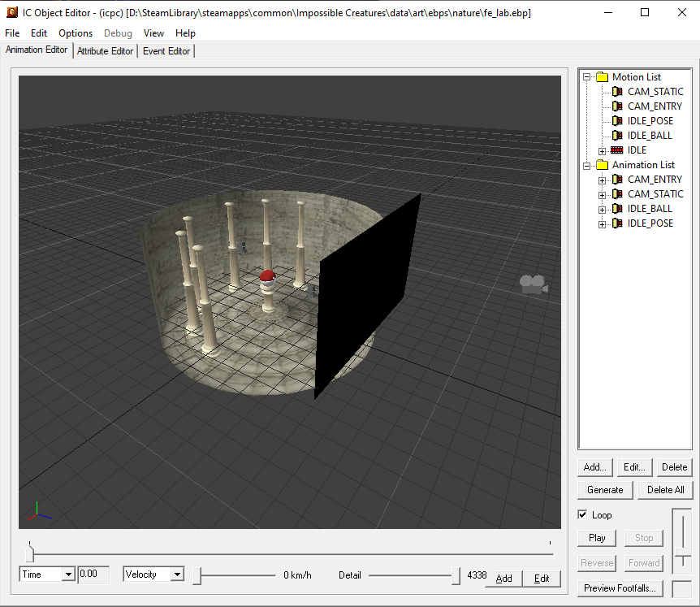Click the red IDLE filmstrip icon
700x607 pixels.
(616, 150)
